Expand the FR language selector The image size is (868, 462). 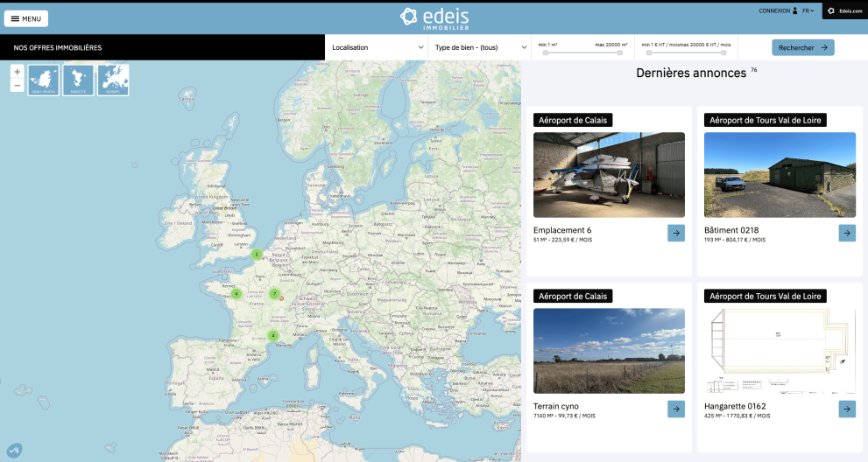pyautogui.click(x=808, y=10)
